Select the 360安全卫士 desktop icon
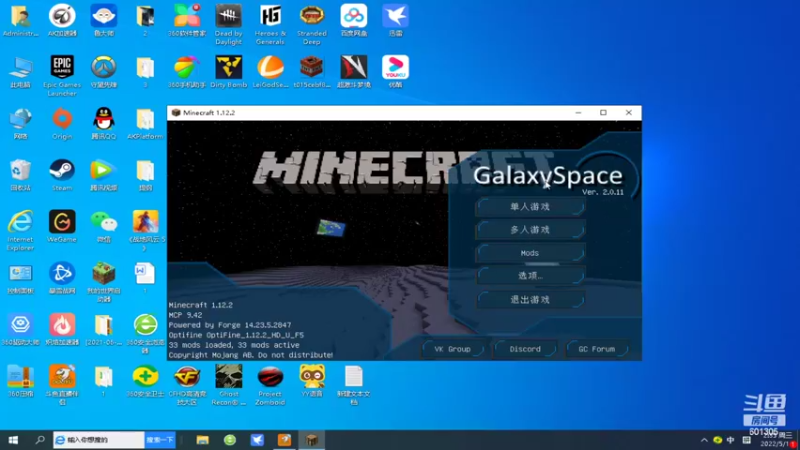 click(x=145, y=382)
